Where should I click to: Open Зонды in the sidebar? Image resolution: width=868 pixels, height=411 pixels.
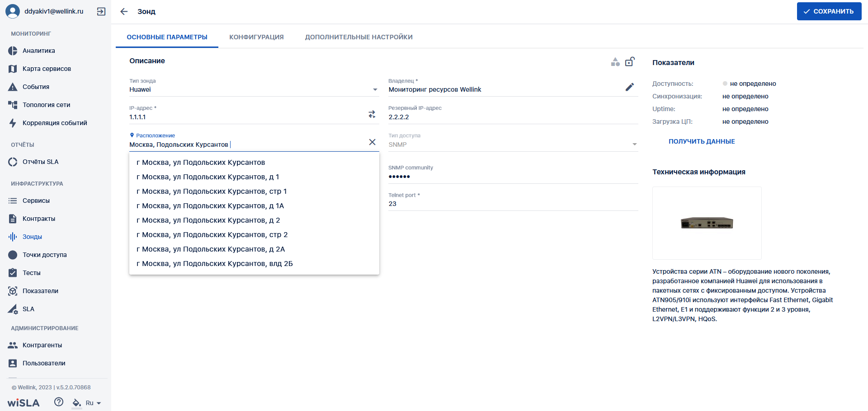[56, 237]
